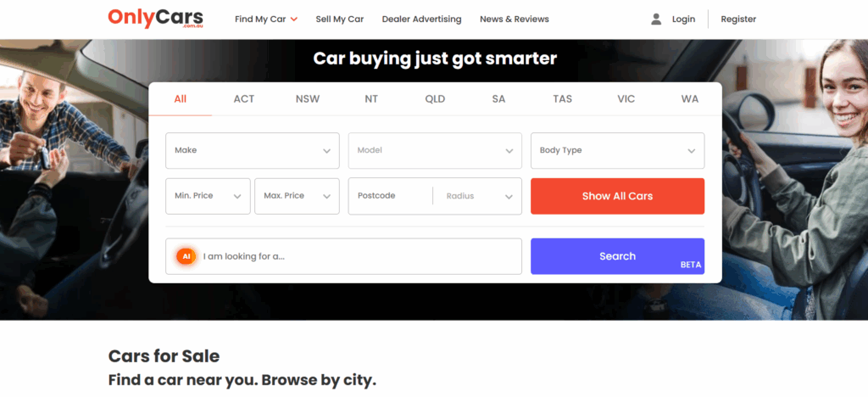Click the user profile icon beside Login

click(656, 20)
